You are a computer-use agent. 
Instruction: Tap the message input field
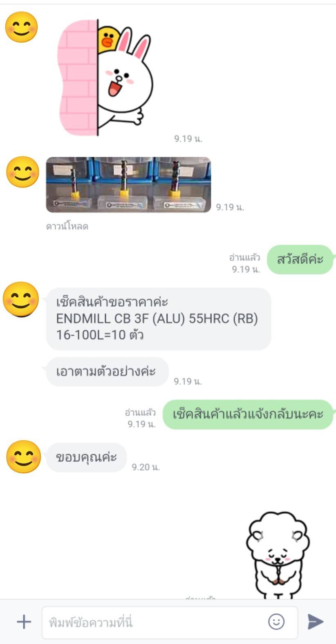click(x=170, y=622)
